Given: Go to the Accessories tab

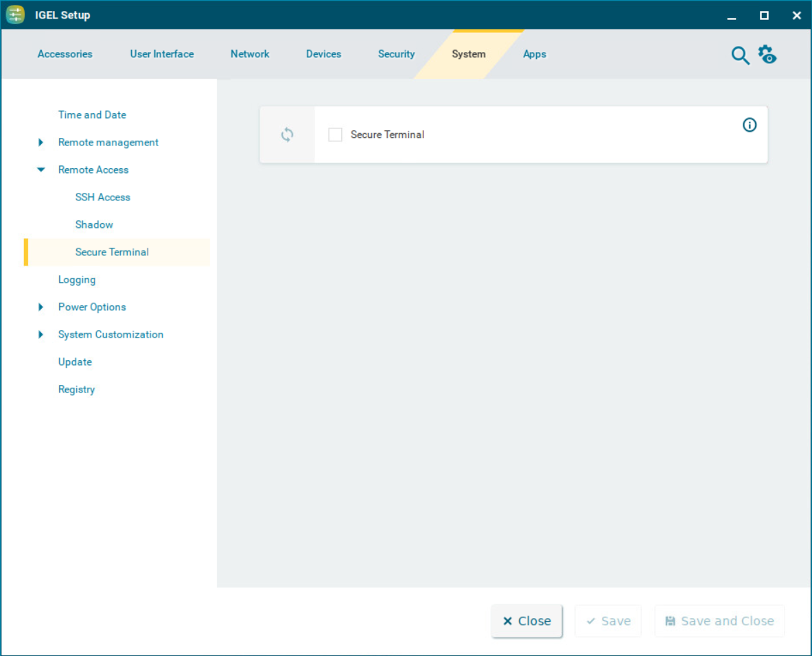Looking at the screenshot, I should point(65,54).
